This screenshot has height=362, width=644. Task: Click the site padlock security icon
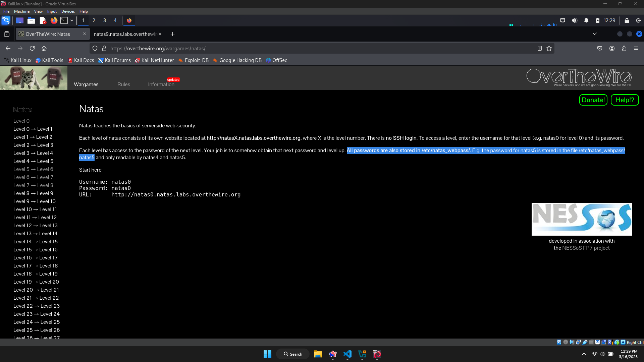tap(104, 48)
